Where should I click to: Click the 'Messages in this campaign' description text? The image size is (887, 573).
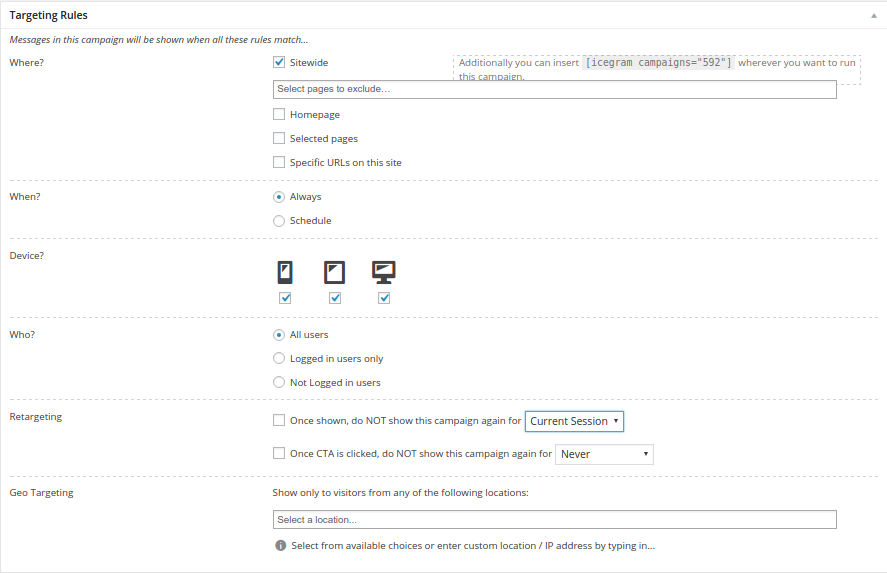point(159,40)
